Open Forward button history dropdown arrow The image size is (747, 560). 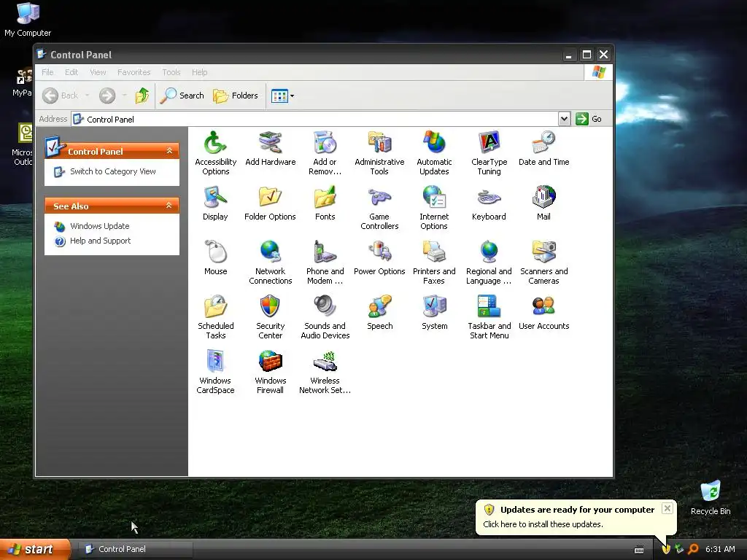coord(124,96)
